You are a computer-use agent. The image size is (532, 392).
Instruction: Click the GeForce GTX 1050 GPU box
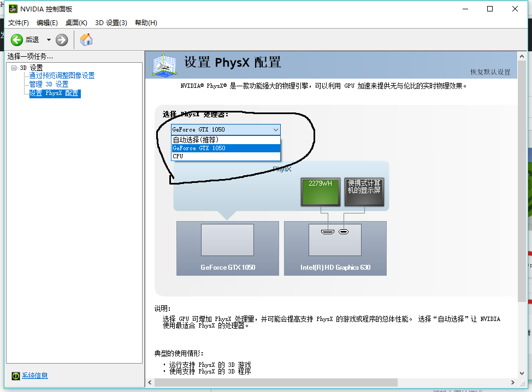click(227, 248)
